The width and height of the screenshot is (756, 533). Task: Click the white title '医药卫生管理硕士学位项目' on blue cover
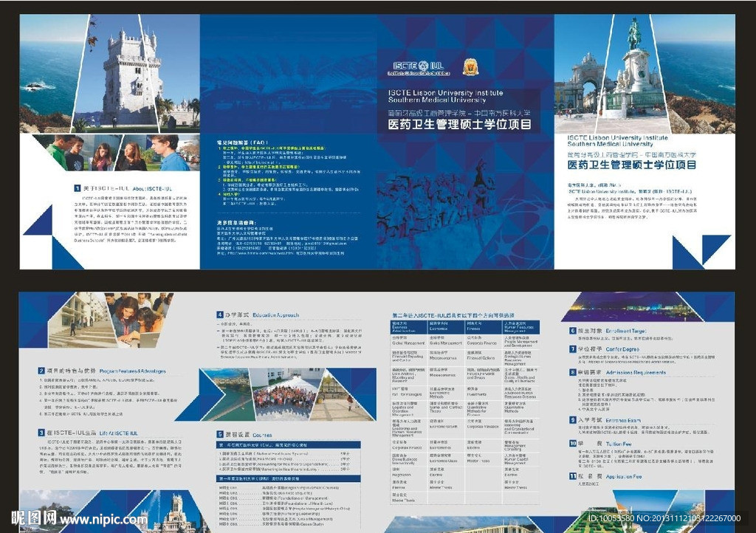(460, 124)
